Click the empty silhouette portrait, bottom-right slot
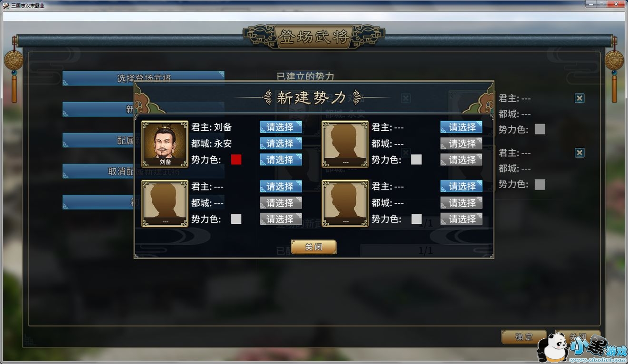 coord(345,203)
